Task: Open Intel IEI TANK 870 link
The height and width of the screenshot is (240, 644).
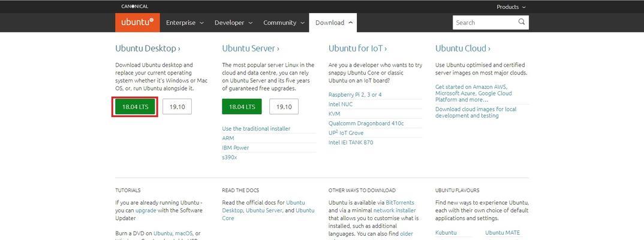Action: pyautogui.click(x=351, y=143)
